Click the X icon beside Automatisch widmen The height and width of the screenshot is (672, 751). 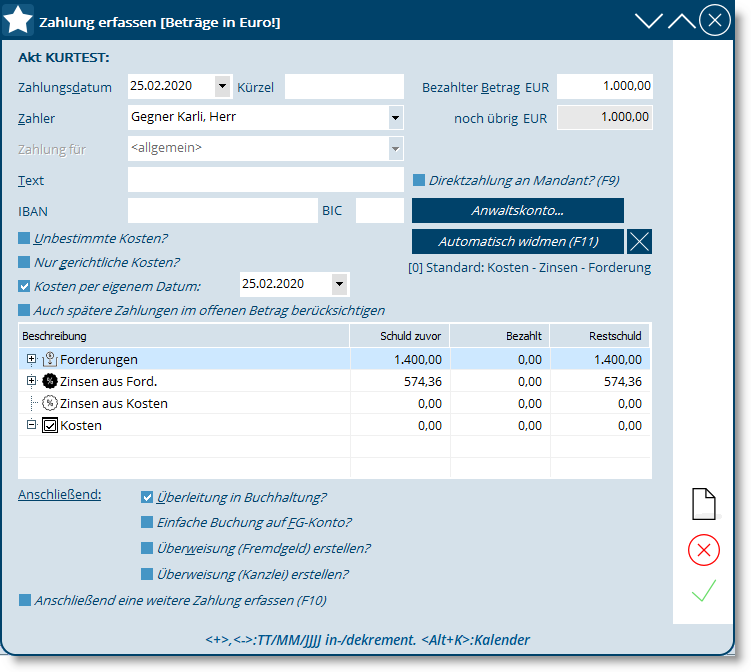pos(640,241)
